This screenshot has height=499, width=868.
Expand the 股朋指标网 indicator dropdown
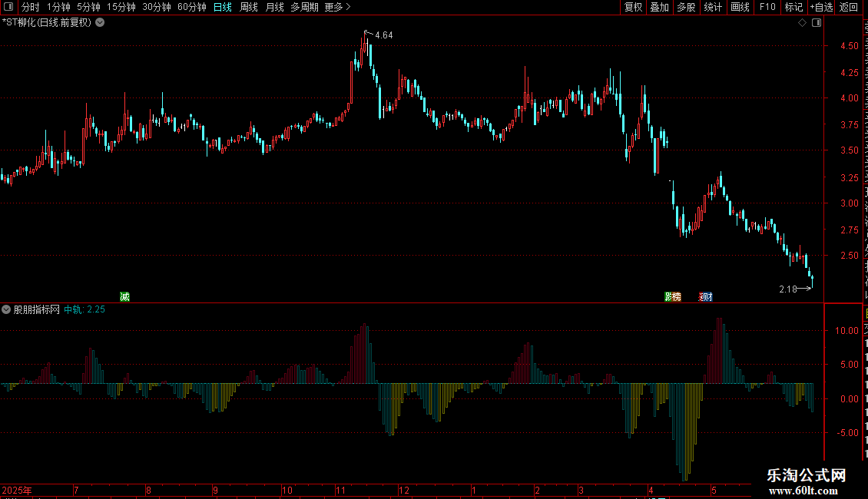[6, 310]
